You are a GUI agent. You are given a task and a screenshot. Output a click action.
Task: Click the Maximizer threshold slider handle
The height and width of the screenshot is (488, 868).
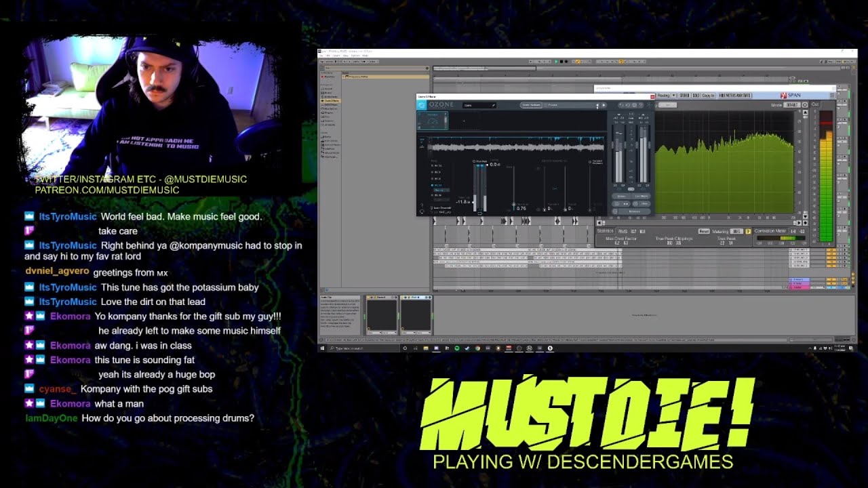pyautogui.click(x=473, y=202)
